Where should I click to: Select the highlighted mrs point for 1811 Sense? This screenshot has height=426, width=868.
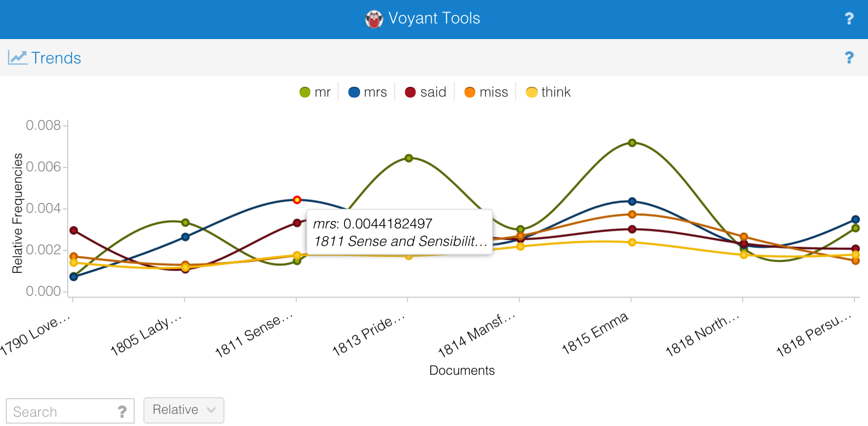point(297,200)
